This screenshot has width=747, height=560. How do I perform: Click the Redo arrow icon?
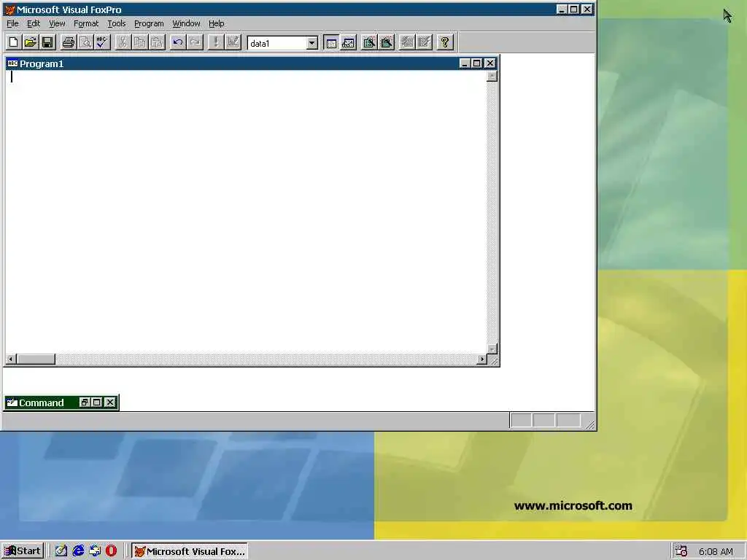195,42
